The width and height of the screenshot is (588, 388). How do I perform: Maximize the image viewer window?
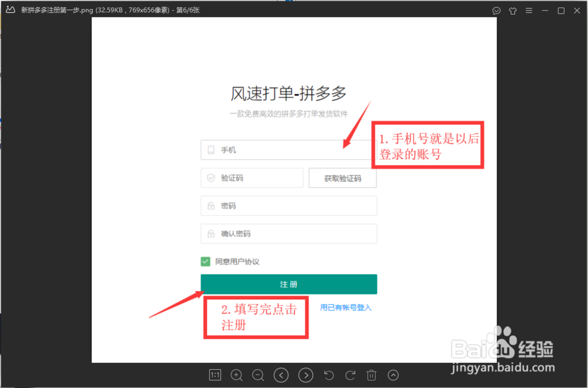[x=561, y=11]
